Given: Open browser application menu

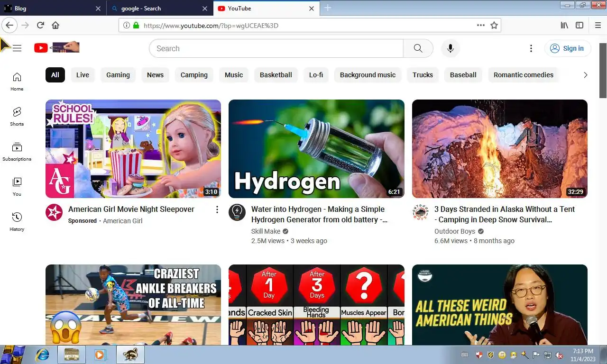Looking at the screenshot, I should pyautogui.click(x=598, y=25).
